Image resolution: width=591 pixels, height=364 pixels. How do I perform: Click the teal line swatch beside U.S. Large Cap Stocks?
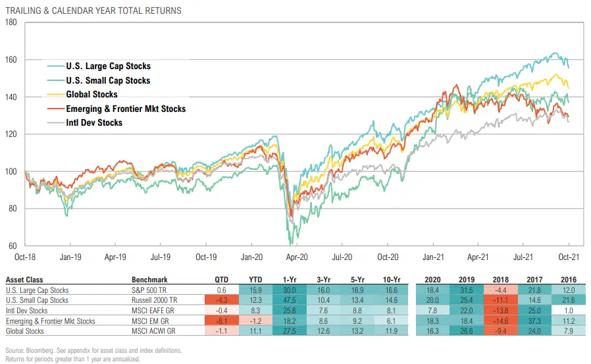click(55, 66)
